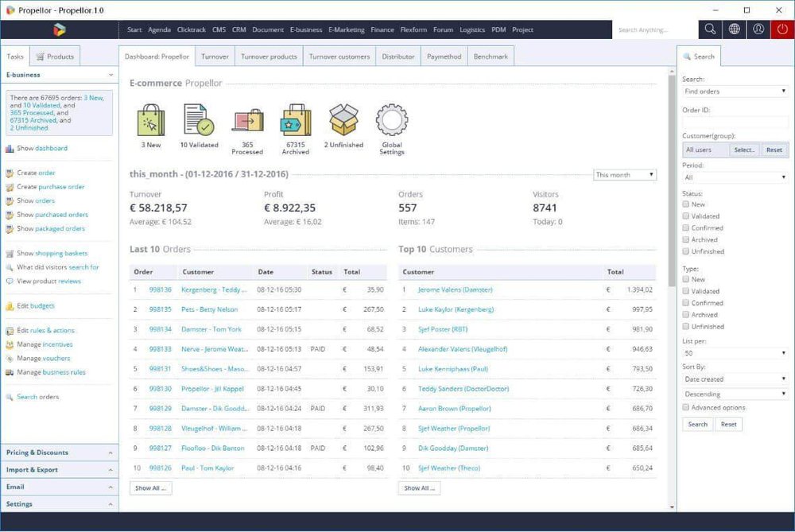795x532 pixels.
Task: Click Show All under Last 10 Orders
Action: 150,488
